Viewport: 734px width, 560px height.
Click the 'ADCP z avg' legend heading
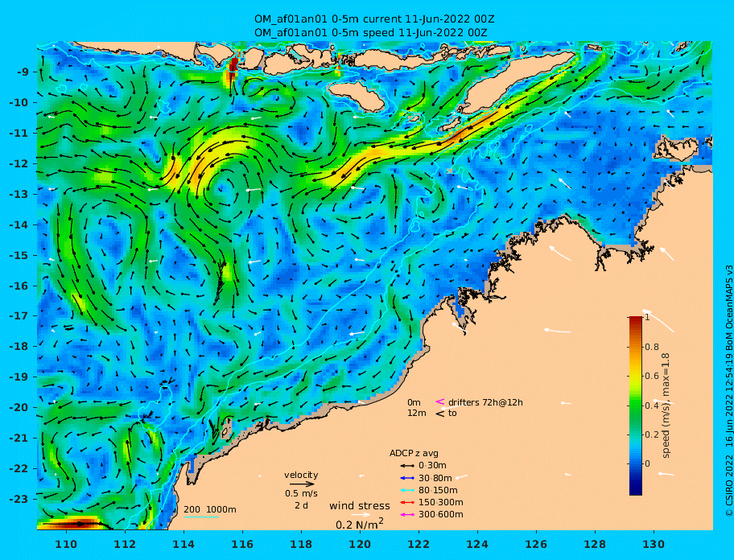(x=414, y=453)
